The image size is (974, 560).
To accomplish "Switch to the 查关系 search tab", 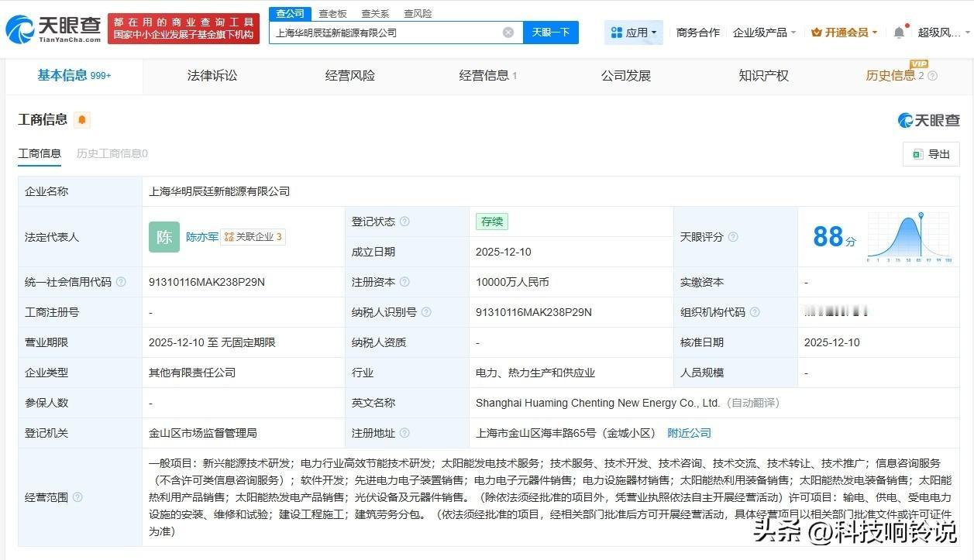I will click(x=375, y=14).
